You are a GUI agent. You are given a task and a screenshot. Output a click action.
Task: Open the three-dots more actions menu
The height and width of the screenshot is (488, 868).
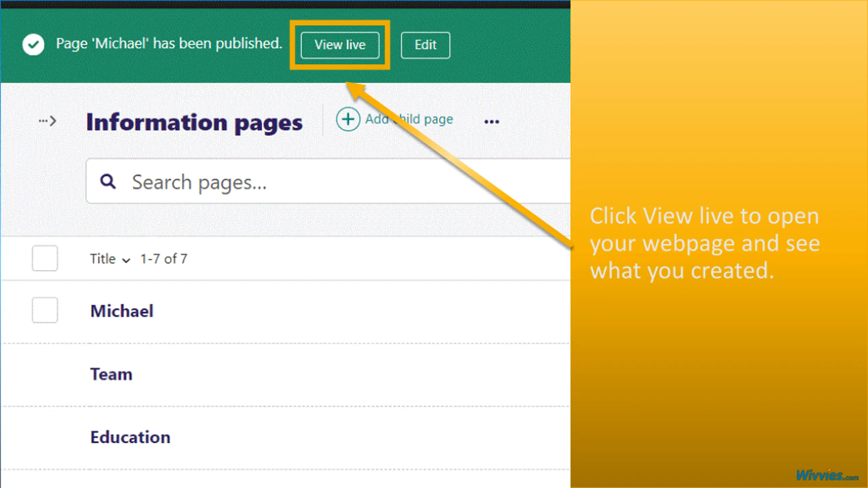click(x=491, y=121)
